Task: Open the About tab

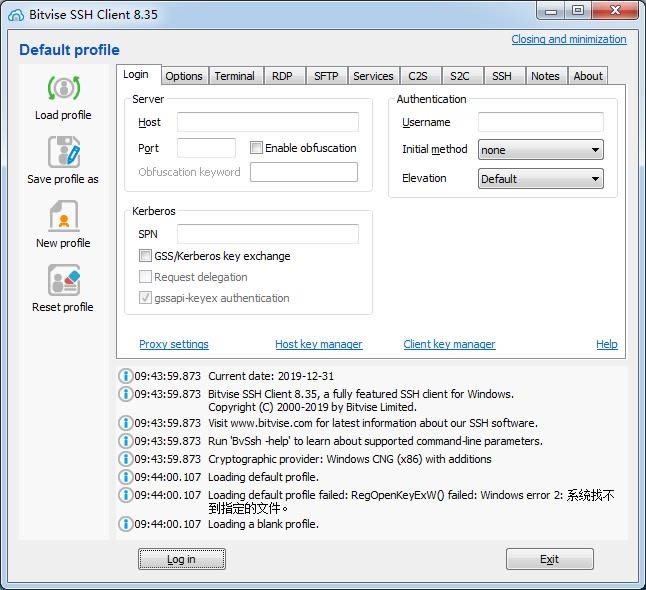Action: pyautogui.click(x=588, y=76)
